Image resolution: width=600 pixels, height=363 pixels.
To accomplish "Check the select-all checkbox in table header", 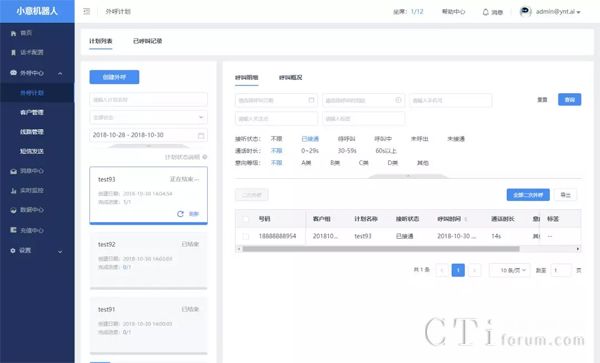I will click(246, 219).
